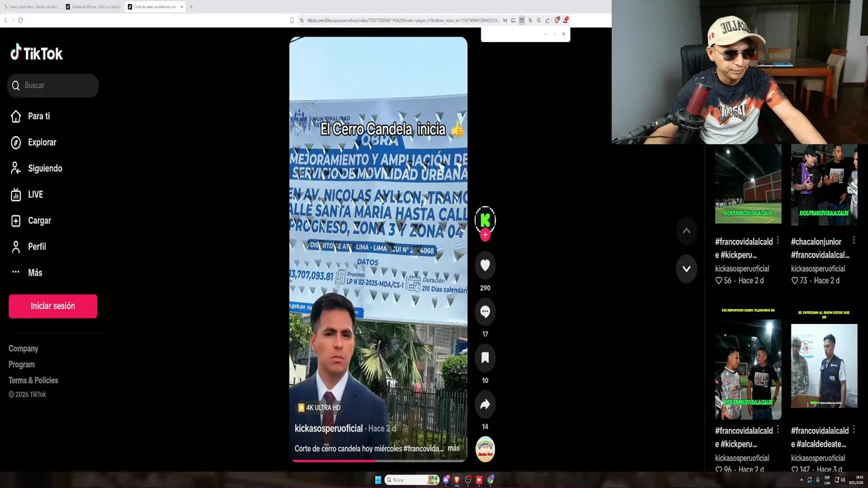Viewport: 868px width, 488px height.
Task: Share the video with arrow icon
Action: (x=485, y=405)
